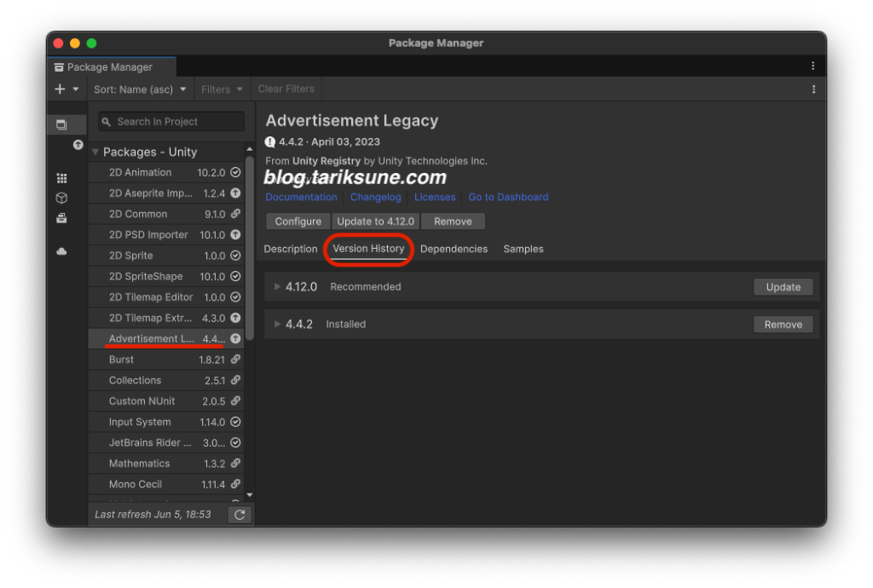Open the Package Manager kebab menu

click(x=812, y=66)
